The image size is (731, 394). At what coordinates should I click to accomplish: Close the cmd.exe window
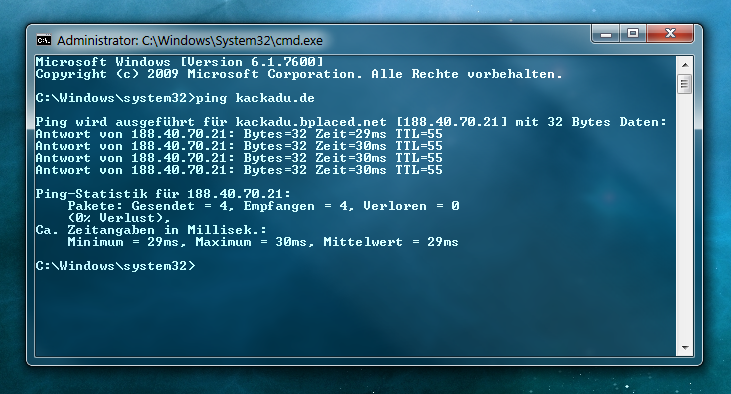pos(670,34)
